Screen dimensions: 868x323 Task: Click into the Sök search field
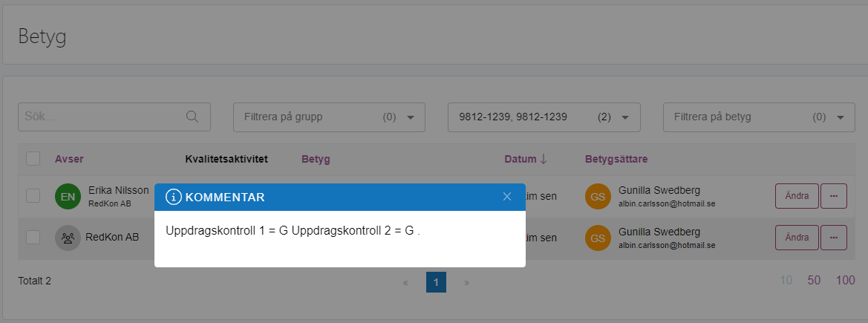click(114, 117)
